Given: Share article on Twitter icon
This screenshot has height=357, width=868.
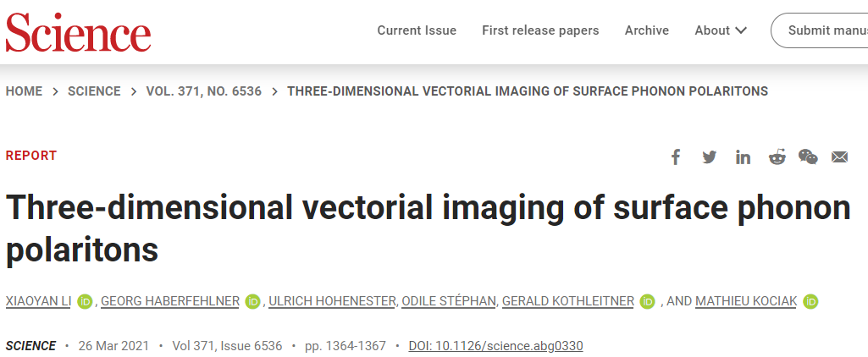Looking at the screenshot, I should click(x=709, y=157).
